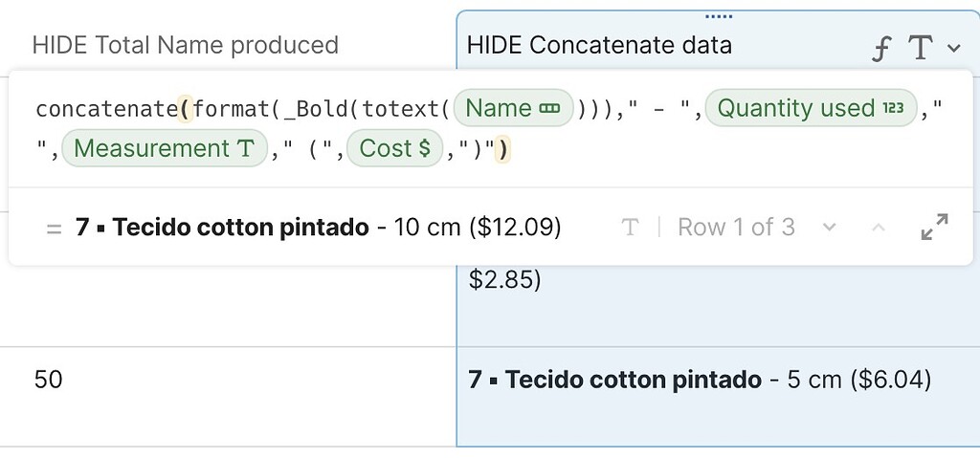The height and width of the screenshot is (458, 980).
Task: Select the Name column chip in formula
Action: (x=513, y=108)
